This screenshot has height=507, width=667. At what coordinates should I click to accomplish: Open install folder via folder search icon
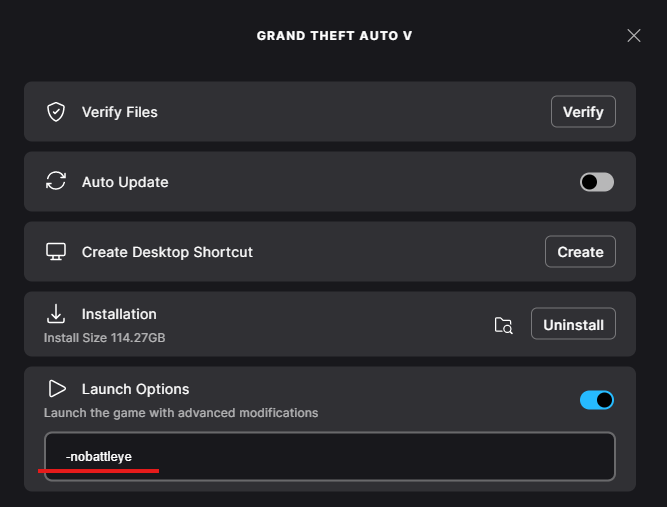point(504,325)
